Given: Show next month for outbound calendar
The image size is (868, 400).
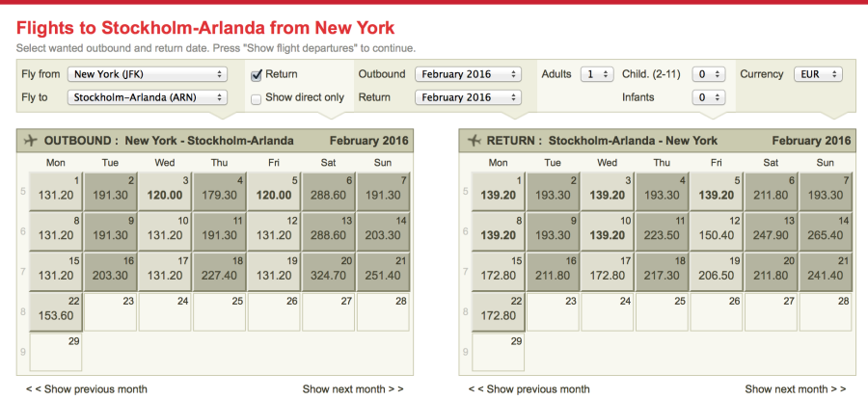Looking at the screenshot, I should (x=352, y=389).
